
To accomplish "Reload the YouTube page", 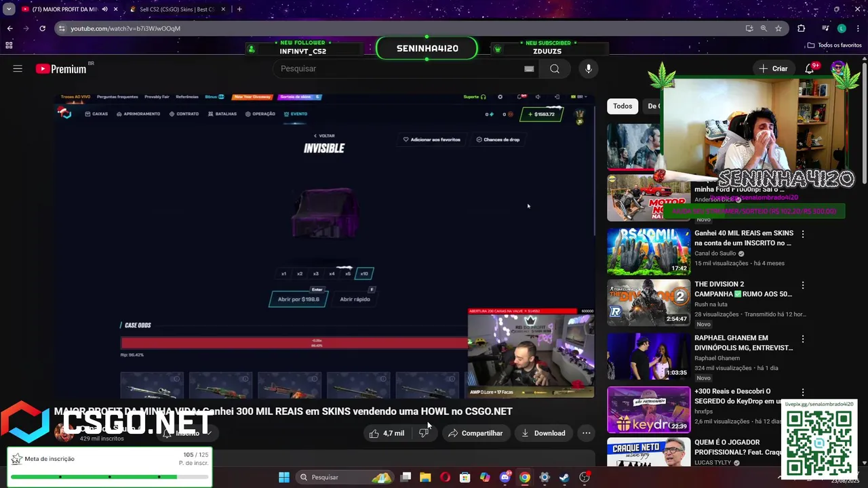I will tap(42, 28).
